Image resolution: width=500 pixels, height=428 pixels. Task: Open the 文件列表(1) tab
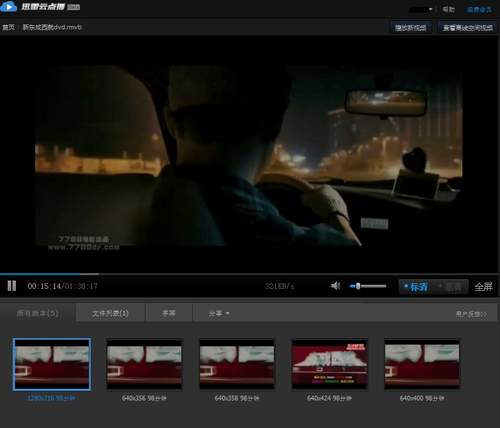click(x=110, y=313)
